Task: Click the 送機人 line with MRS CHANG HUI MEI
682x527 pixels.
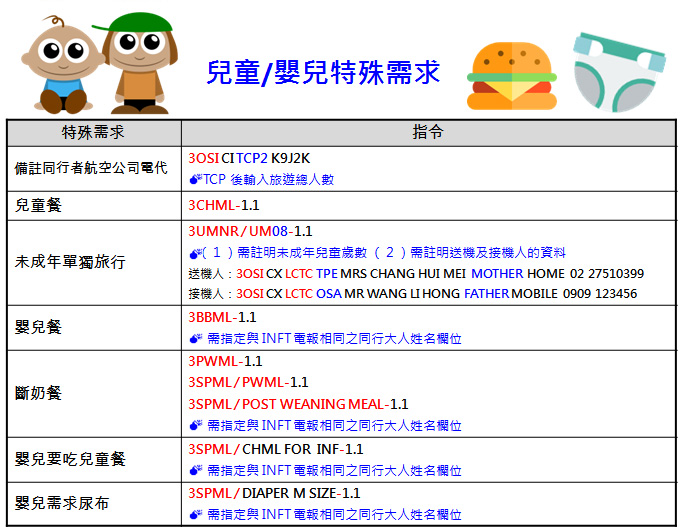Action: (416, 274)
